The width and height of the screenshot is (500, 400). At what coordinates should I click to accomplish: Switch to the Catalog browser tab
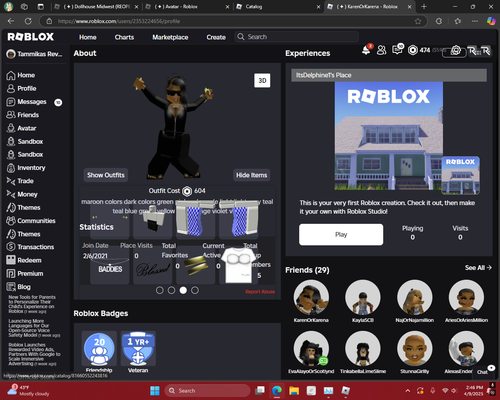(278, 7)
